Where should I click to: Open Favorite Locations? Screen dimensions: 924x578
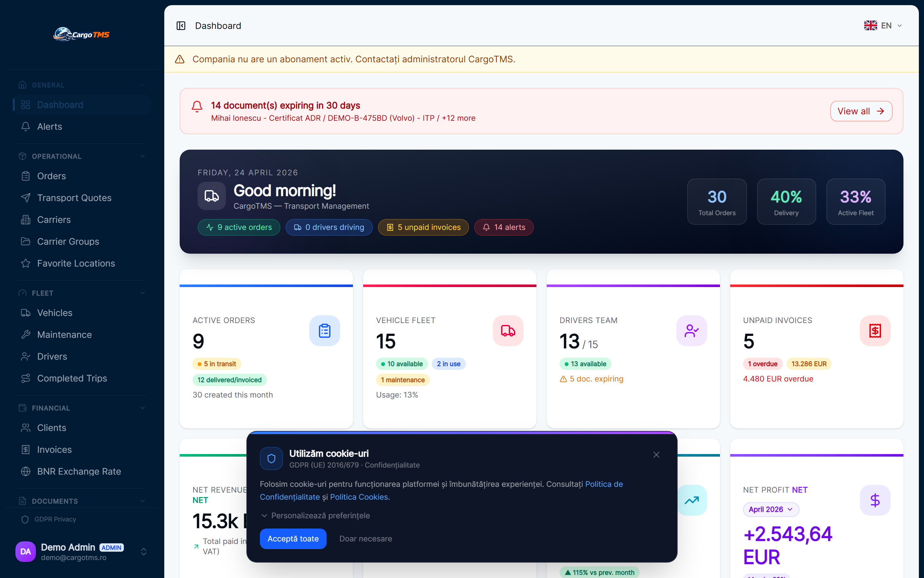[82, 263]
